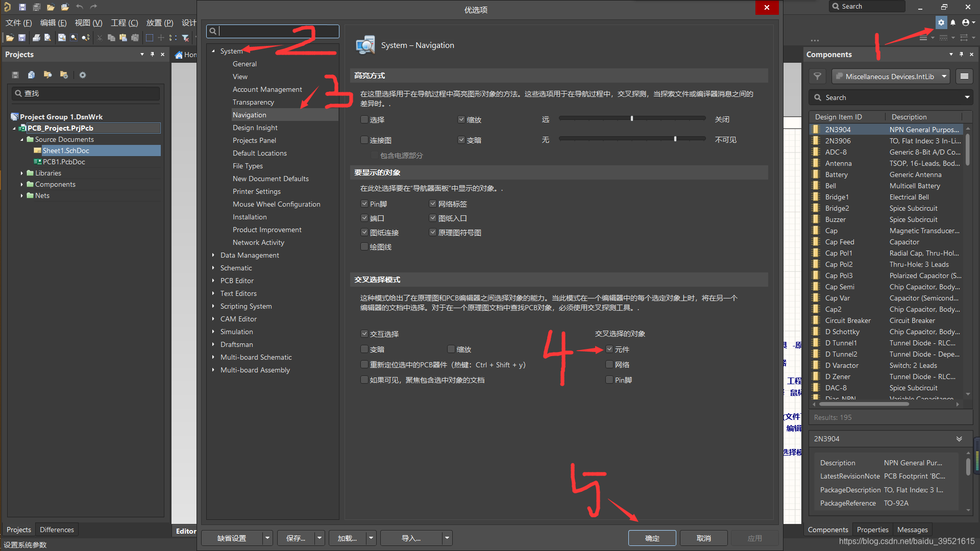Toggle the Pin脚 checkbox under objects to display

pyautogui.click(x=364, y=204)
